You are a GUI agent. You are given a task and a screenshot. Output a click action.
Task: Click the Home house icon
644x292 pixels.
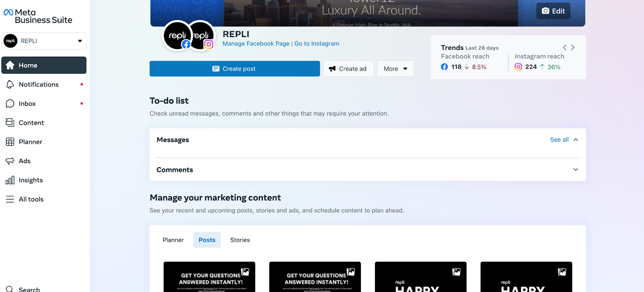coord(10,65)
